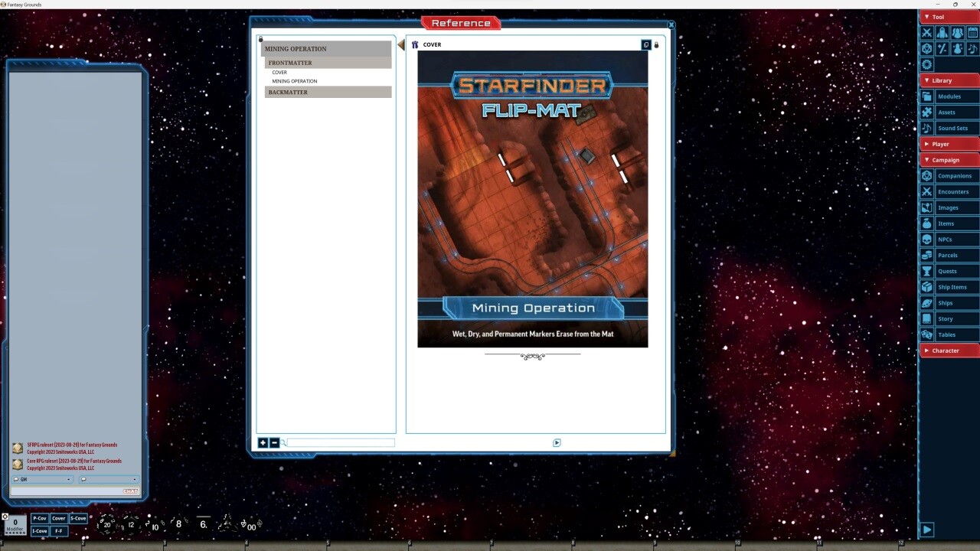980x551 pixels.
Task: Click the modifiers +/- icon in Tool panel
Action: [x=942, y=48]
